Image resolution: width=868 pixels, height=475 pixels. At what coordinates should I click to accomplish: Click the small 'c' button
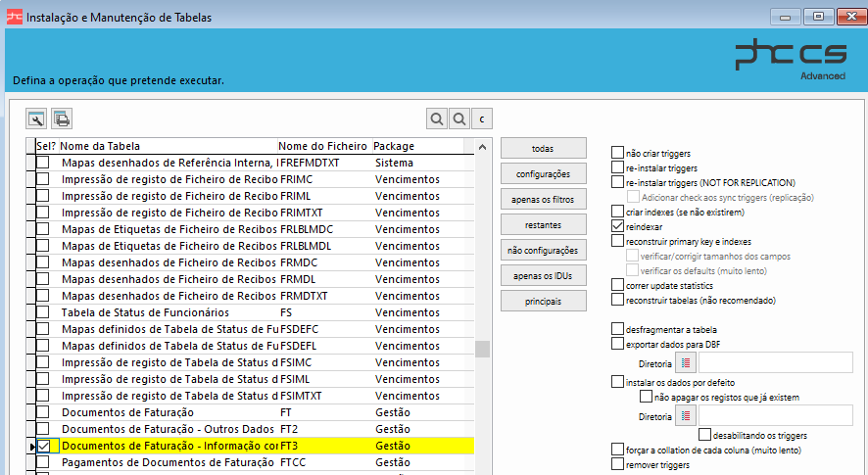click(x=482, y=119)
